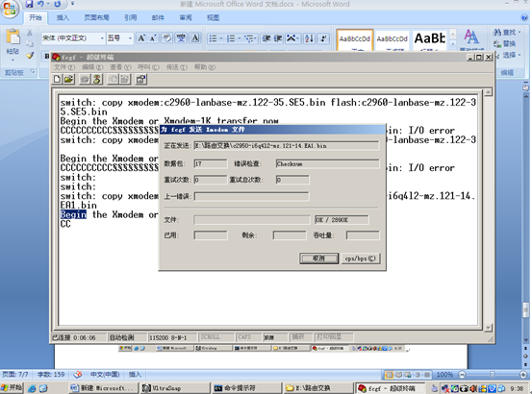The height and width of the screenshot is (394, 532).
Task: Select the Full Screen Reading view button
Action: pos(398,375)
